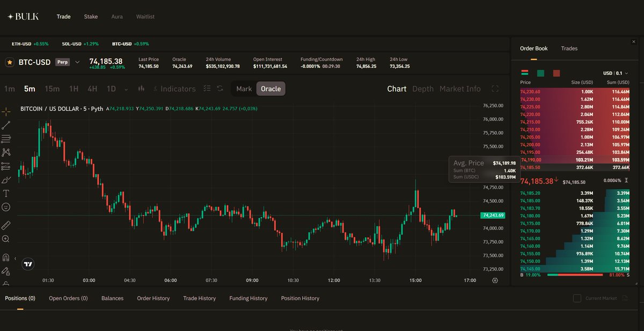644x331 pixels.
Task: Open chart settings gear near time axis
Action: pyautogui.click(x=495, y=280)
